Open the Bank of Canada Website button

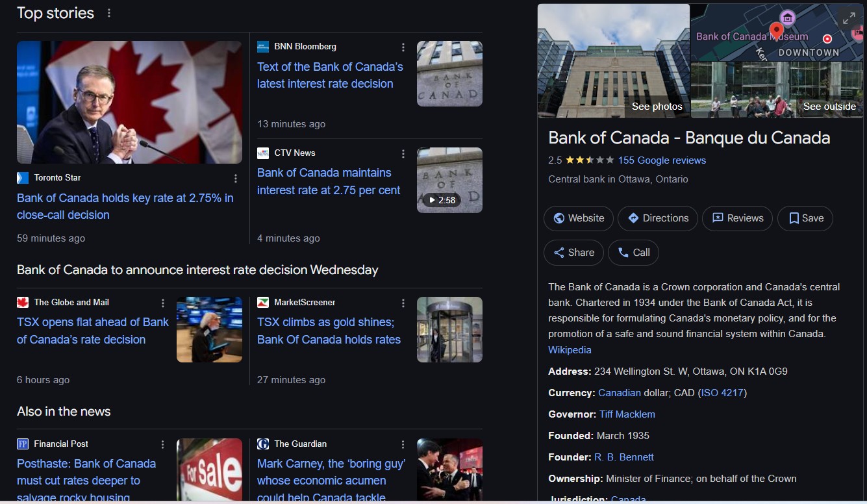579,218
